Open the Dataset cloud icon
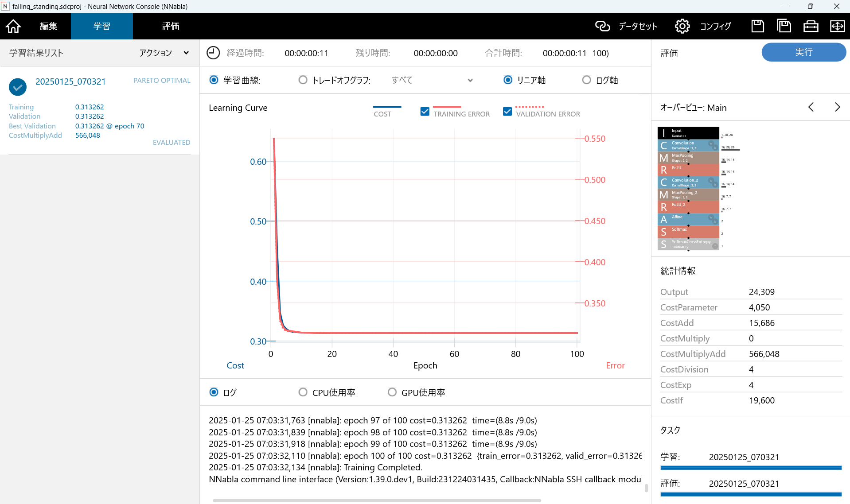850x504 pixels. point(602,26)
